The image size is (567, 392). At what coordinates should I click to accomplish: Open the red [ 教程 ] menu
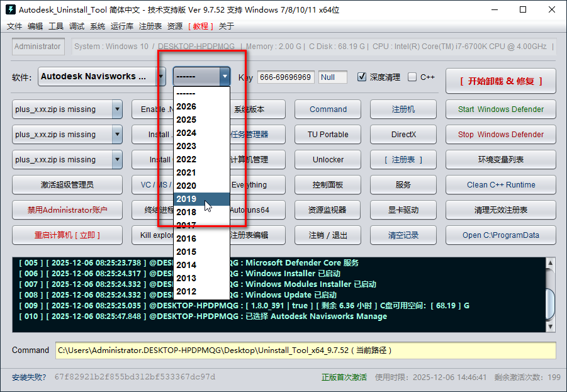pos(200,26)
